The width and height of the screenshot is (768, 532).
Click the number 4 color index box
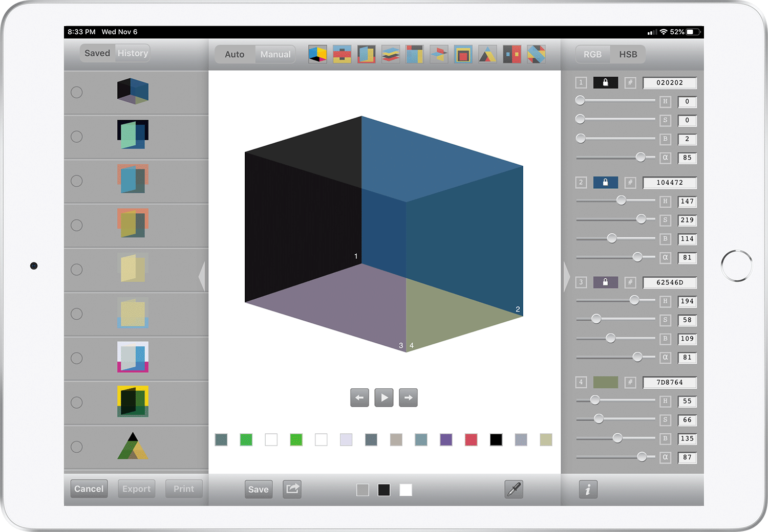581,382
